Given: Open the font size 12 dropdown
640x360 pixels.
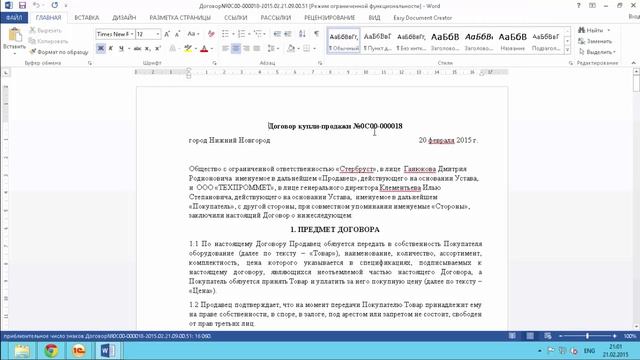Looking at the screenshot, I should click(158, 34).
